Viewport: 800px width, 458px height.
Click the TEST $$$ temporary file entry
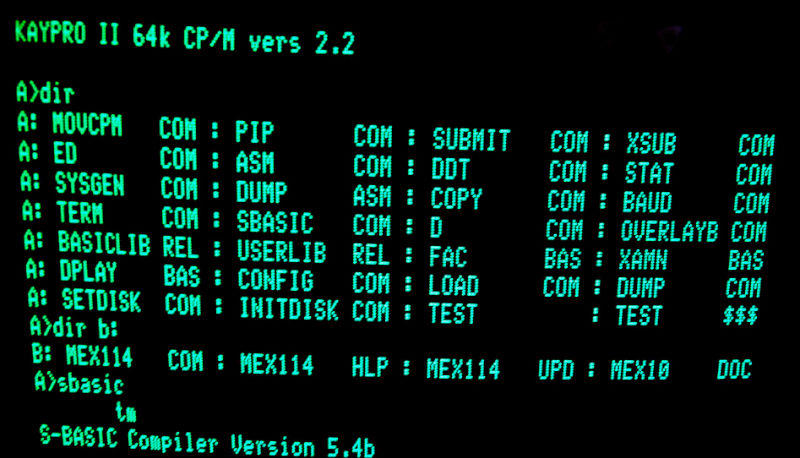(686, 315)
